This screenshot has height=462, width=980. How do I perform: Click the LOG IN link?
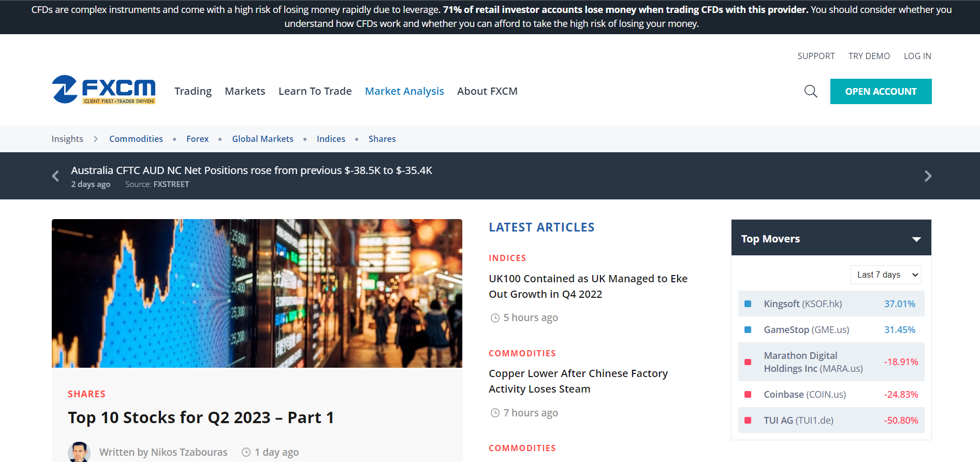point(917,56)
